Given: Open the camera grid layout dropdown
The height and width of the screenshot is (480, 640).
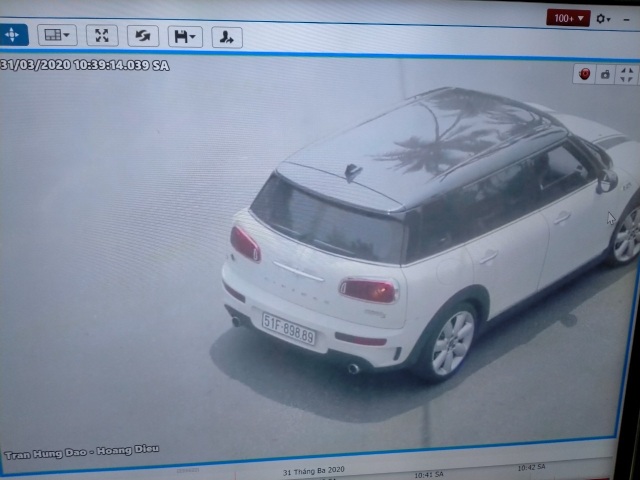Looking at the screenshot, I should click(57, 35).
